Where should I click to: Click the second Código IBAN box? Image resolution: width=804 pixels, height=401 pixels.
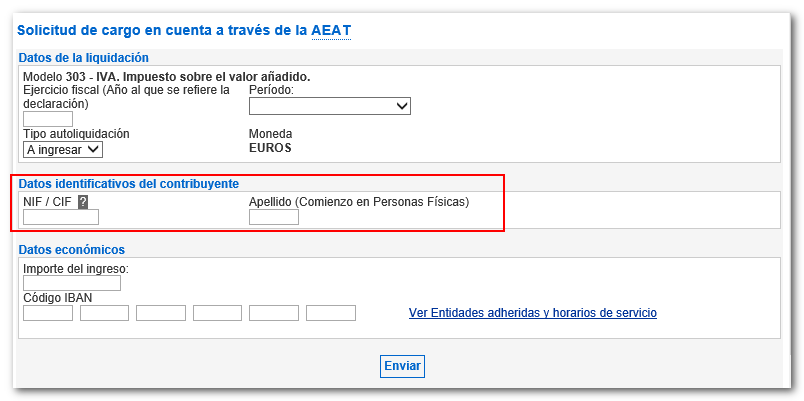tap(105, 313)
